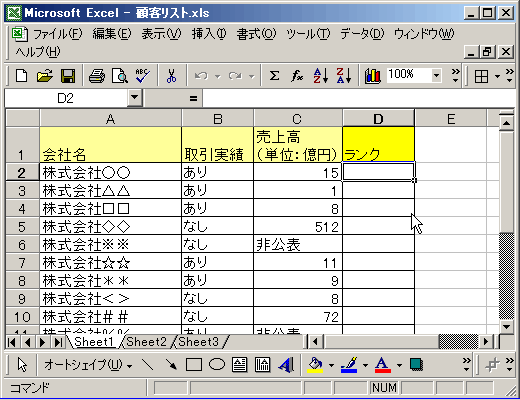Screen dimensions: 520x400
Task: Open Undo history dropdown arrow
Action: pos(217,76)
